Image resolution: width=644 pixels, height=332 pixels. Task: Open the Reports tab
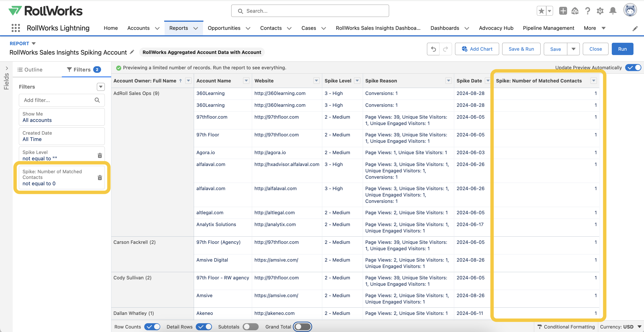pos(178,28)
